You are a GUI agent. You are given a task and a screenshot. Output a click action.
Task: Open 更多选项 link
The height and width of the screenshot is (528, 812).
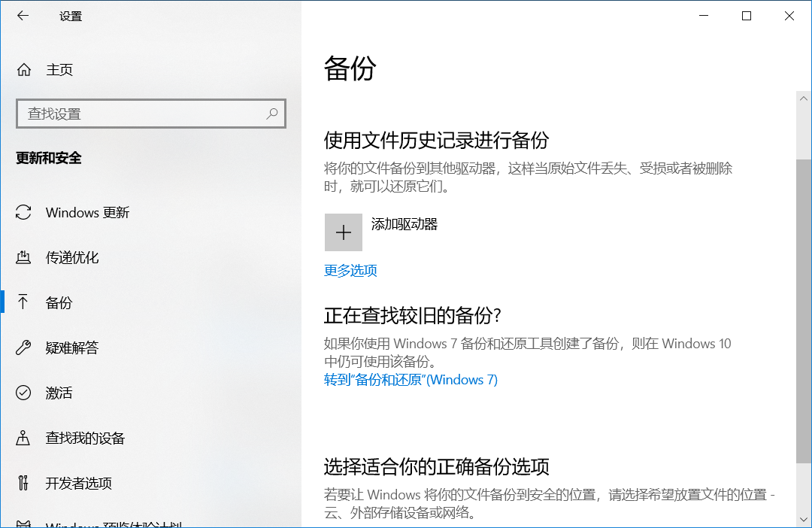(x=350, y=271)
